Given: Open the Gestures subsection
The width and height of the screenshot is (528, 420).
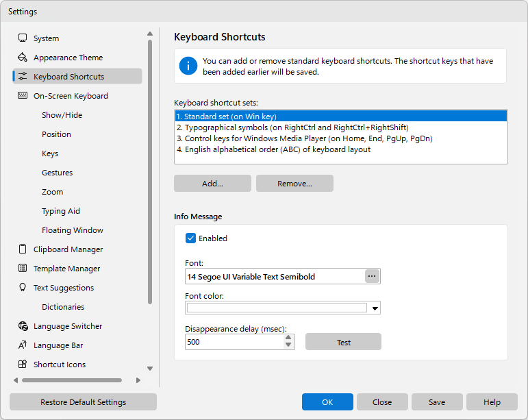Looking at the screenshot, I should [x=58, y=173].
